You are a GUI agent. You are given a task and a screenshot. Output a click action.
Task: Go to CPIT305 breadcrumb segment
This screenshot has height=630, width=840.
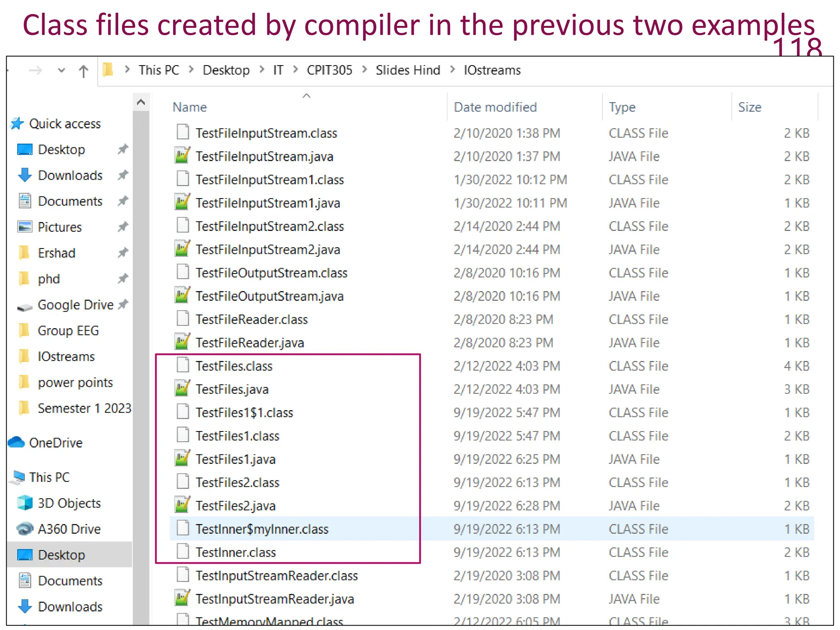pos(329,70)
